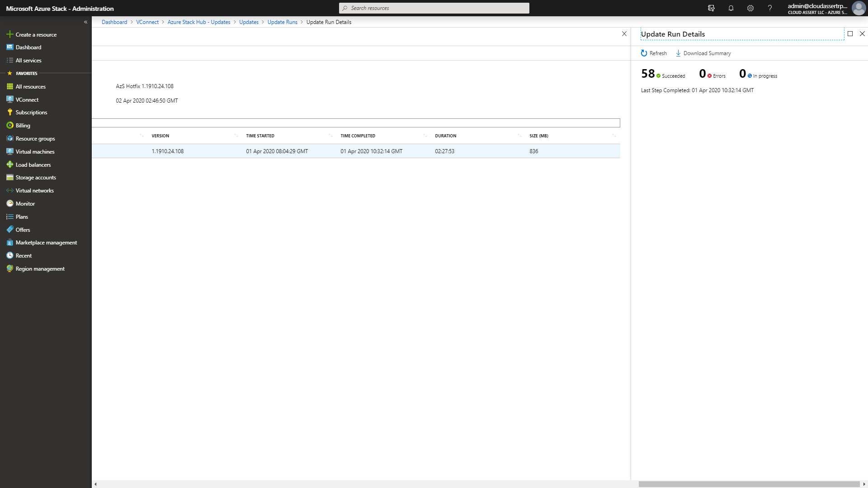Open the settings gear icon
The image size is (868, 488).
pyautogui.click(x=750, y=8)
